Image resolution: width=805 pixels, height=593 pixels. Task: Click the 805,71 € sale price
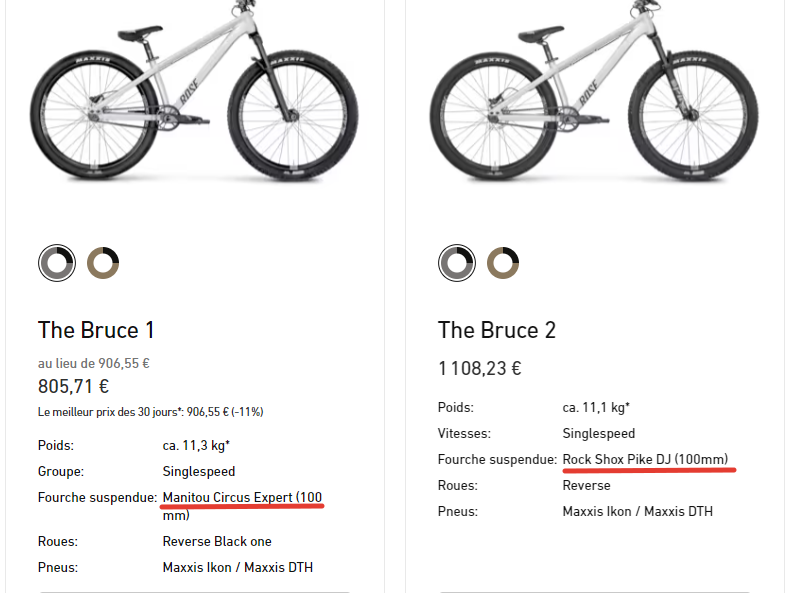tap(73, 386)
